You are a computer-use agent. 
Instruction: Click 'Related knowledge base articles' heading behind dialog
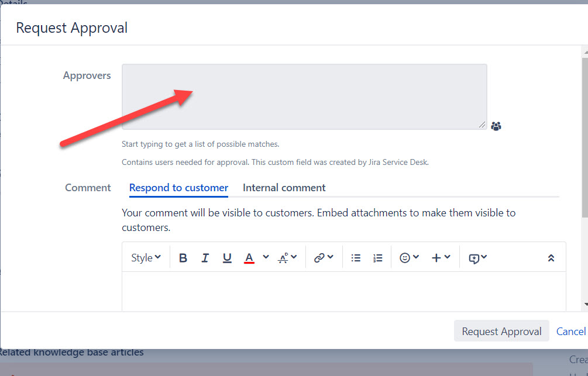[71, 353]
